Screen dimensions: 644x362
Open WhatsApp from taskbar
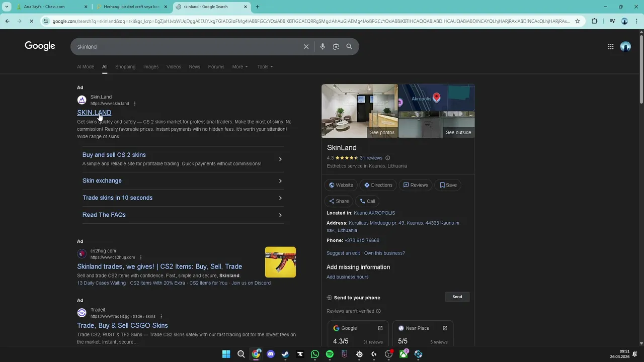pyautogui.click(x=315, y=354)
